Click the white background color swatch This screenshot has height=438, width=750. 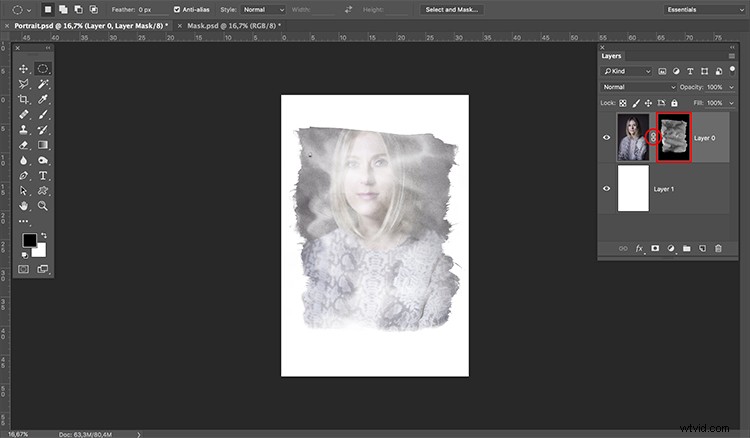[x=41, y=251]
